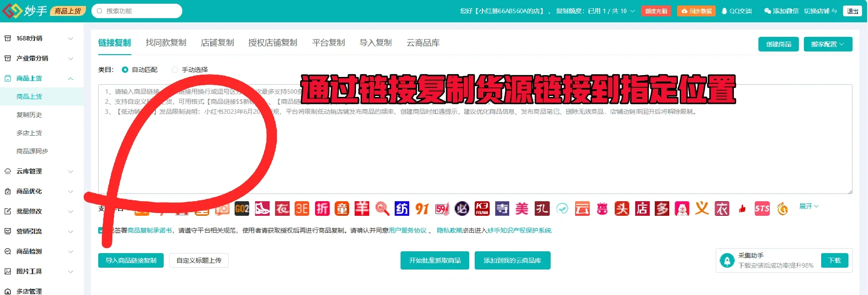
Task: Focus the 搜索功能 search field
Action: (137, 11)
